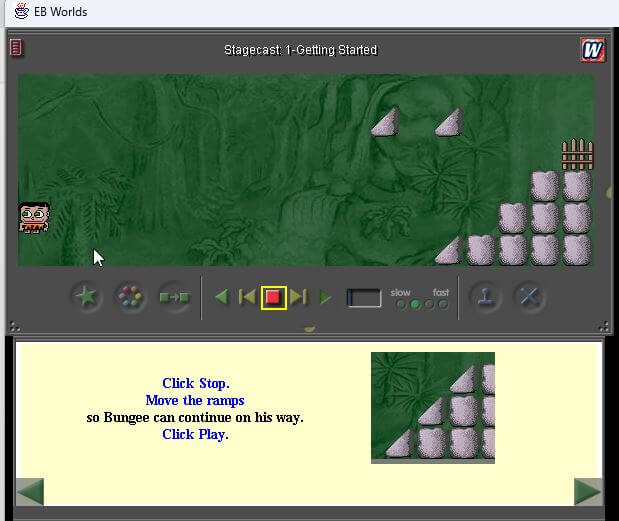The height and width of the screenshot is (521, 619).
Task: Click the "slow" speed label
Action: 400,292
